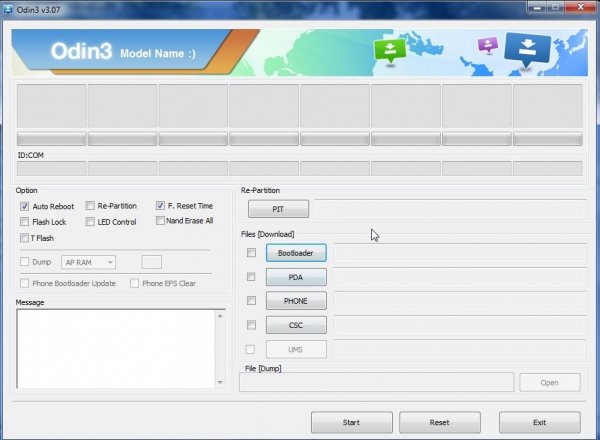Click the PIT button
Image resolution: width=600 pixels, height=440 pixels.
tap(278, 209)
